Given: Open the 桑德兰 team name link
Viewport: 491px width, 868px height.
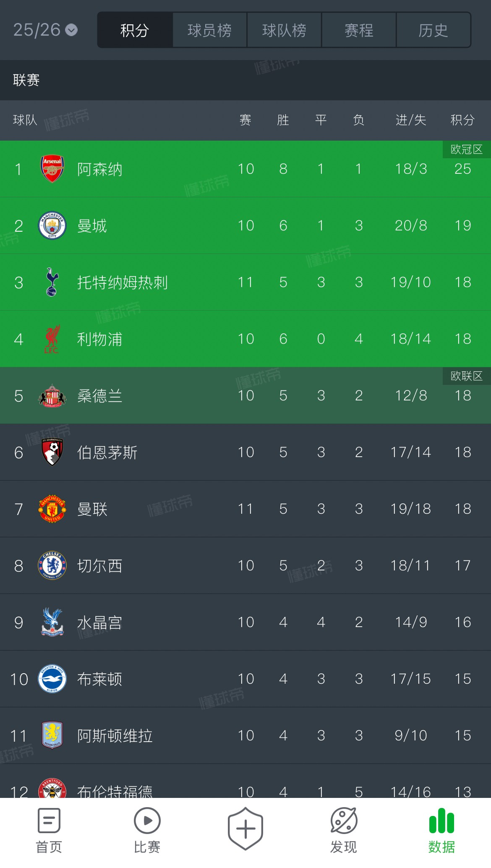Looking at the screenshot, I should [x=100, y=396].
